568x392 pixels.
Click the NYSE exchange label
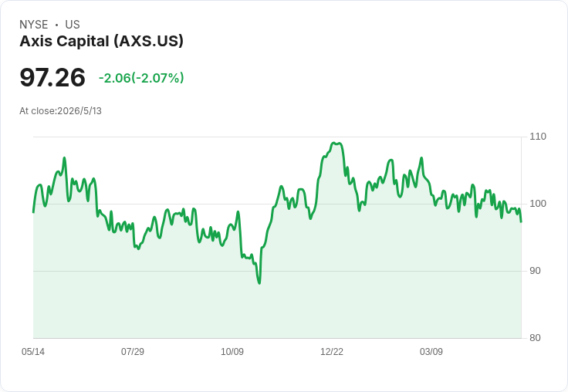(34, 25)
